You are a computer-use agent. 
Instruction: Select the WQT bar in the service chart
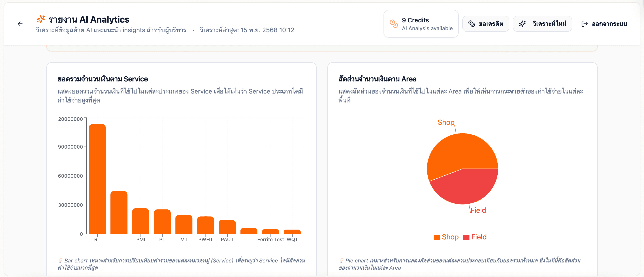click(x=292, y=232)
